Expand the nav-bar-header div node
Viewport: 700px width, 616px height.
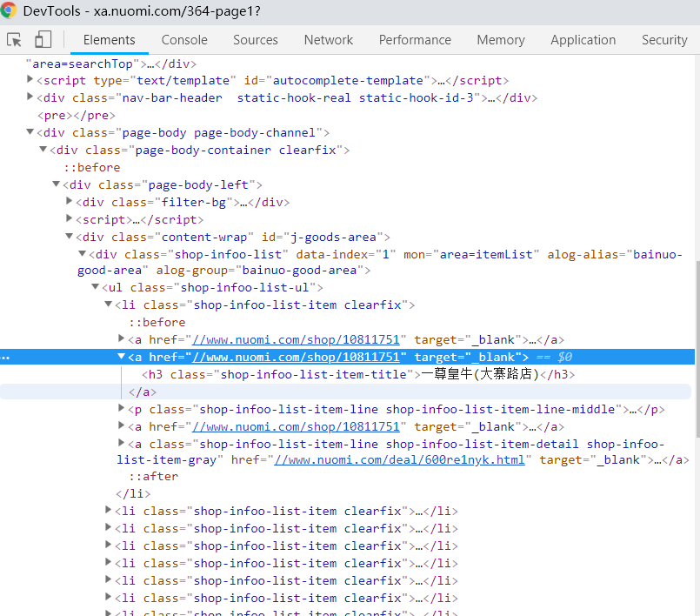click(30, 97)
